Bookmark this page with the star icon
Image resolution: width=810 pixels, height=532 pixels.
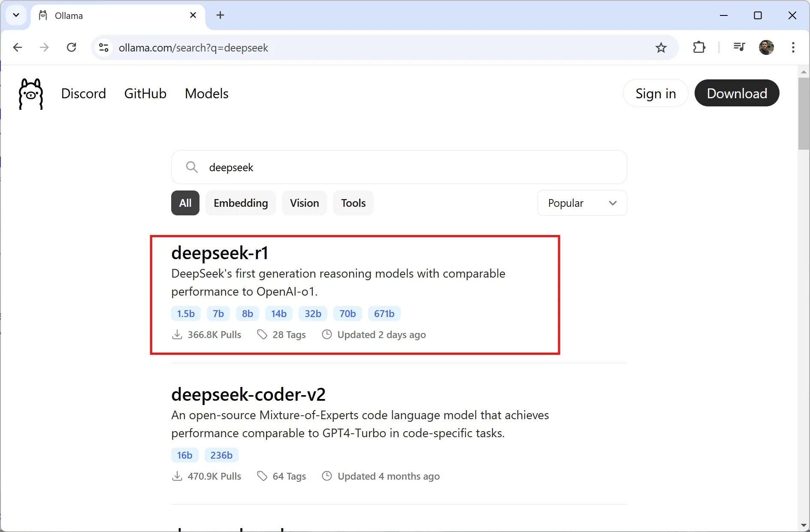pyautogui.click(x=661, y=48)
